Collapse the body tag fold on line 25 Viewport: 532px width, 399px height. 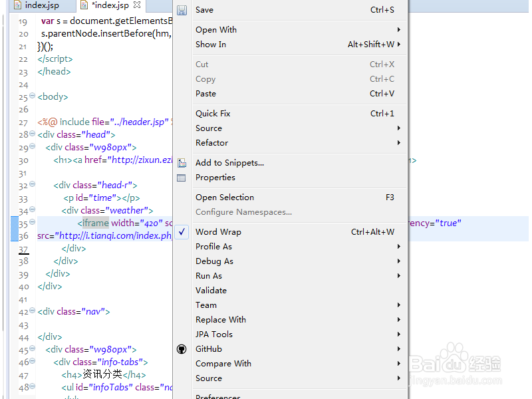32,96
